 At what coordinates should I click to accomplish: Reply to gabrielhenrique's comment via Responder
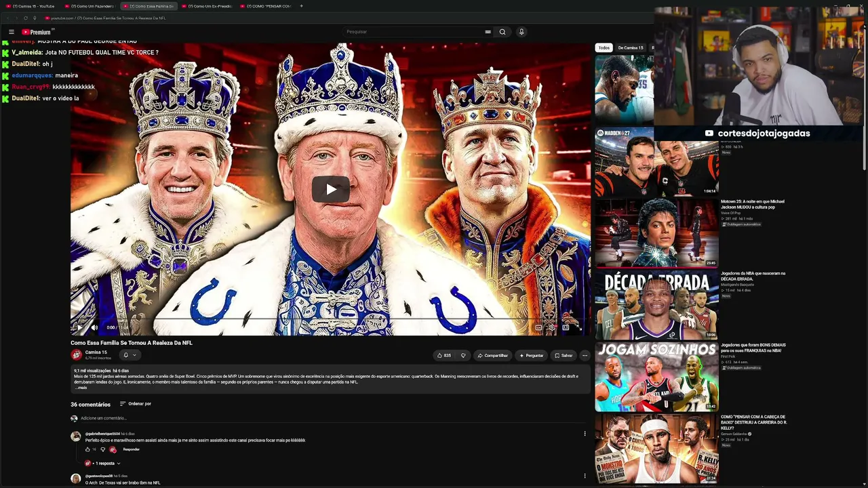(131, 449)
